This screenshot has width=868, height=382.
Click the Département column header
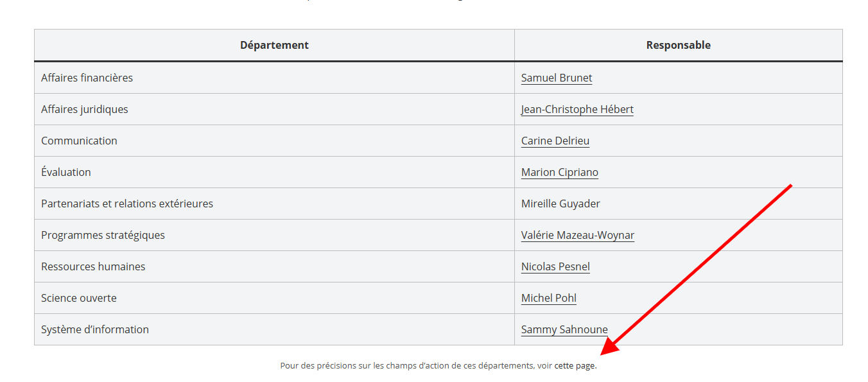274,45
